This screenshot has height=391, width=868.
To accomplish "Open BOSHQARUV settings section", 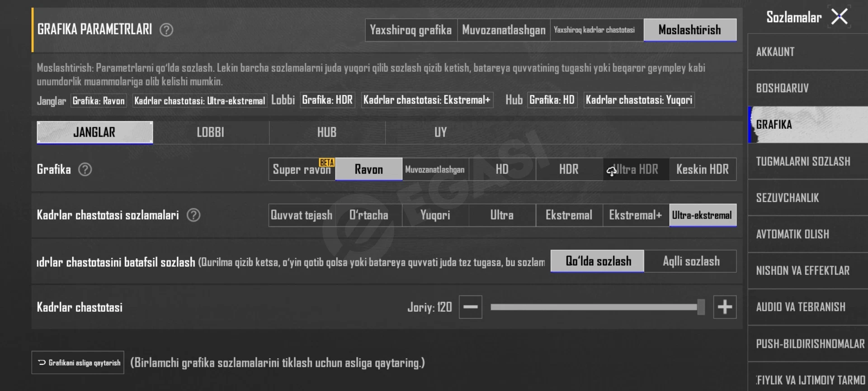I will pos(808,88).
